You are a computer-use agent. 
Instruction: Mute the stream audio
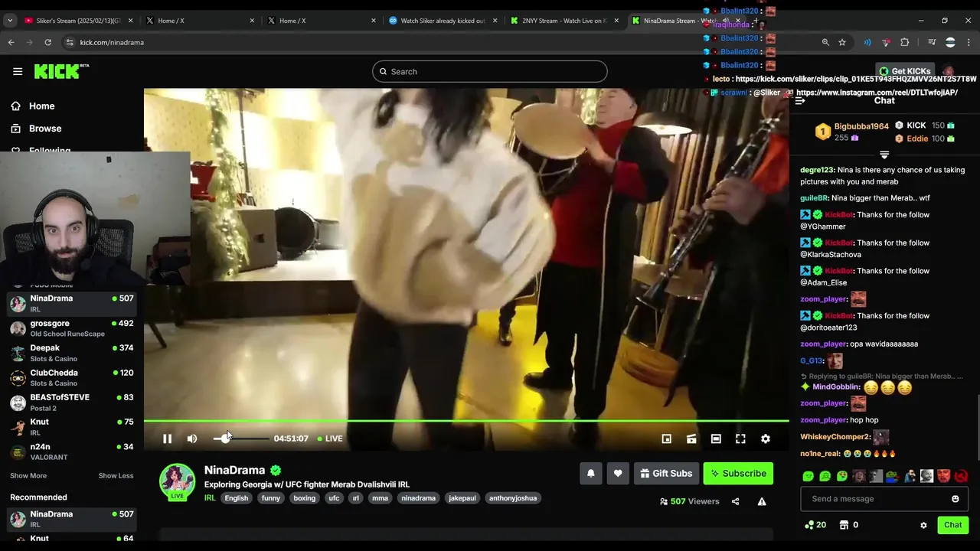192,439
